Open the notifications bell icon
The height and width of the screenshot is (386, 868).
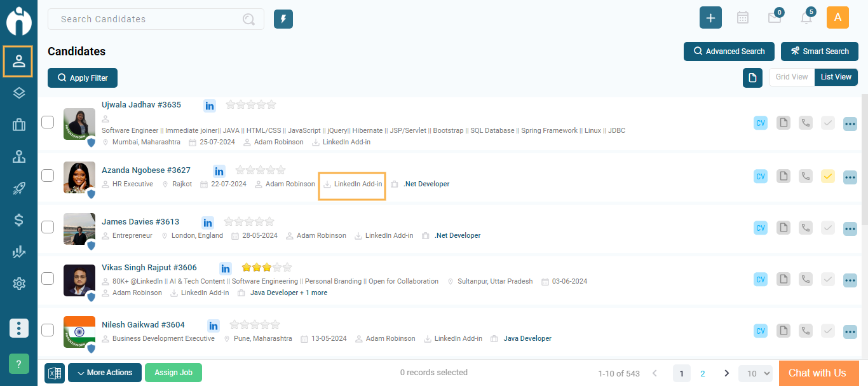[806, 18]
